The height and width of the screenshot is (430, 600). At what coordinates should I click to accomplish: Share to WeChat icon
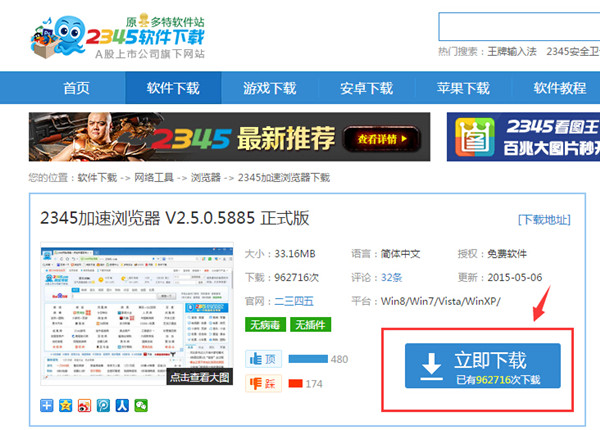(140, 405)
